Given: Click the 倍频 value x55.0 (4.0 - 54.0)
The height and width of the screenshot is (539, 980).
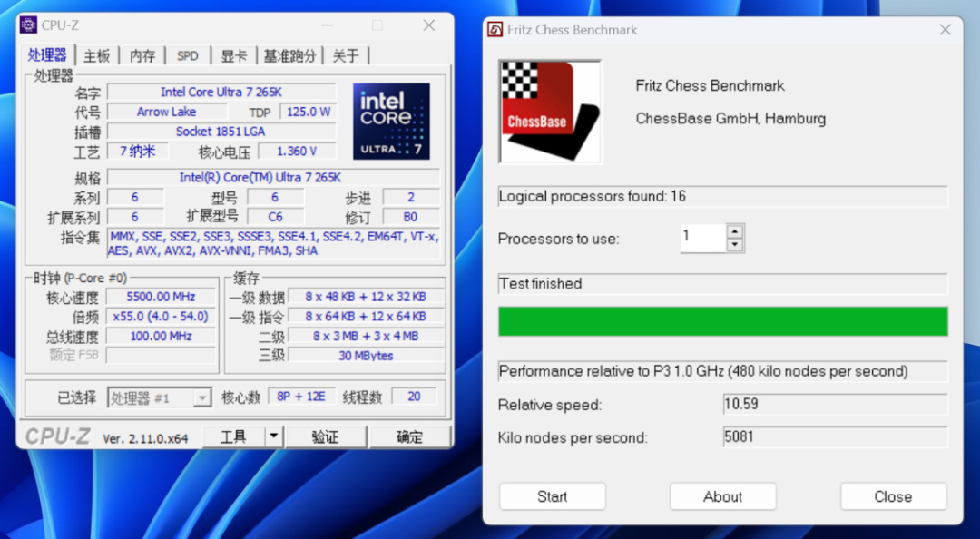Looking at the screenshot, I should [162, 317].
